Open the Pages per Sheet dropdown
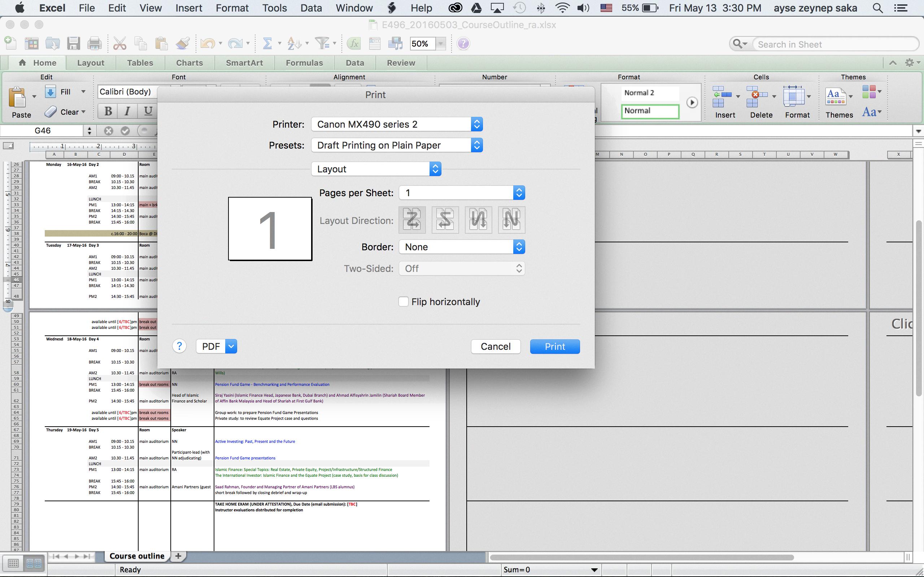This screenshot has width=924, height=577. click(519, 193)
